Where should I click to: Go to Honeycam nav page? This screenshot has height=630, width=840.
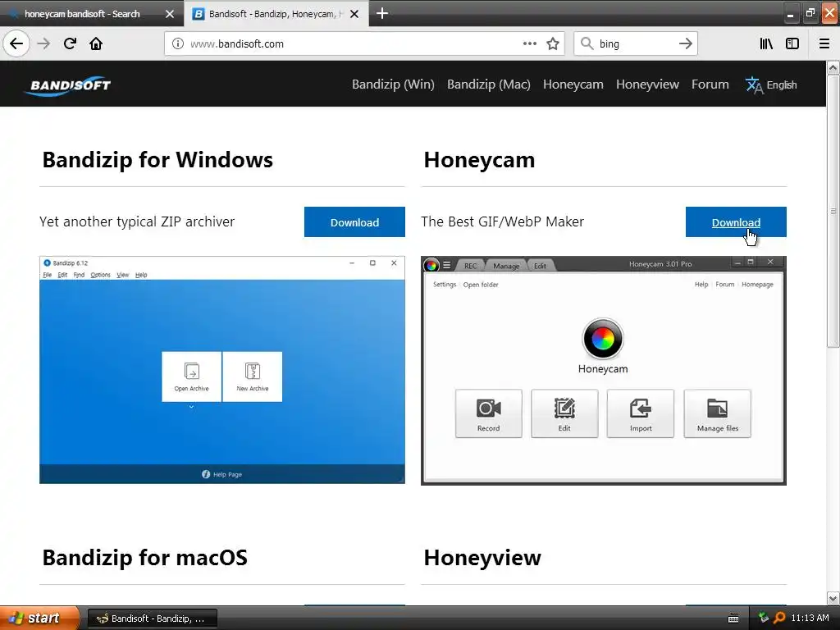click(573, 84)
